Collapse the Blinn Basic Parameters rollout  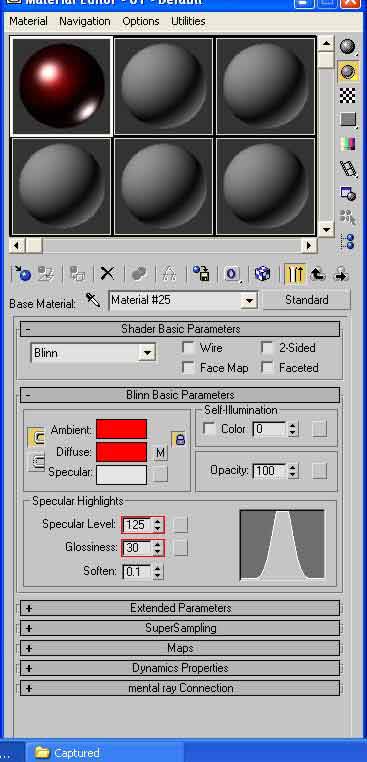pyautogui.click(x=180, y=395)
